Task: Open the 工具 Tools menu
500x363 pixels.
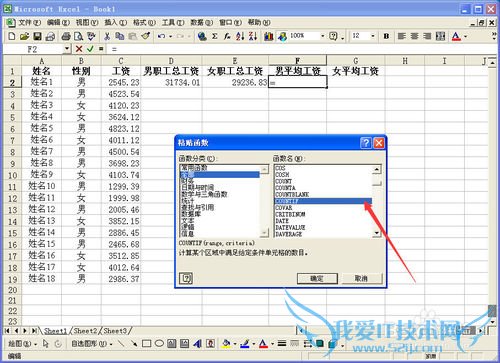Action: click(173, 23)
